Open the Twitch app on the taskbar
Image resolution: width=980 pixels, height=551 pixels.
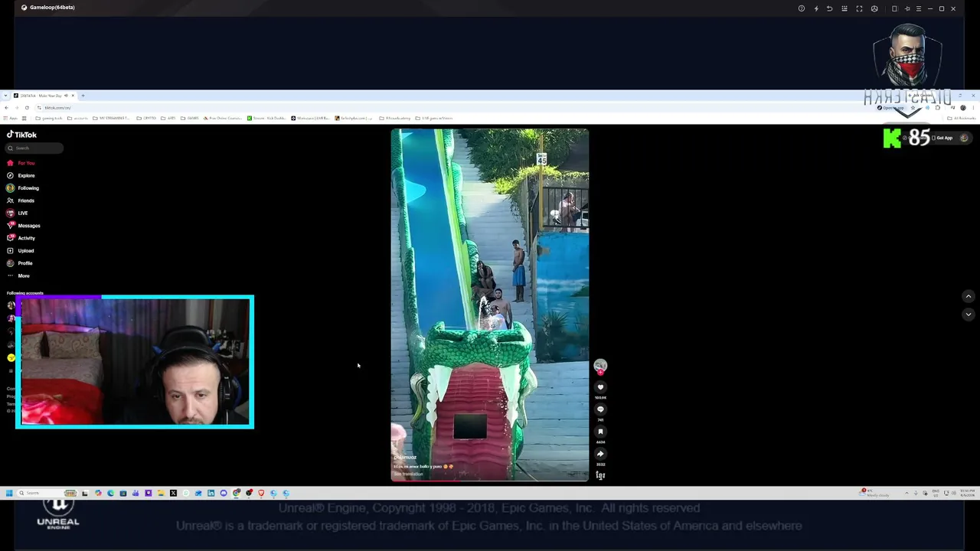coord(148,493)
